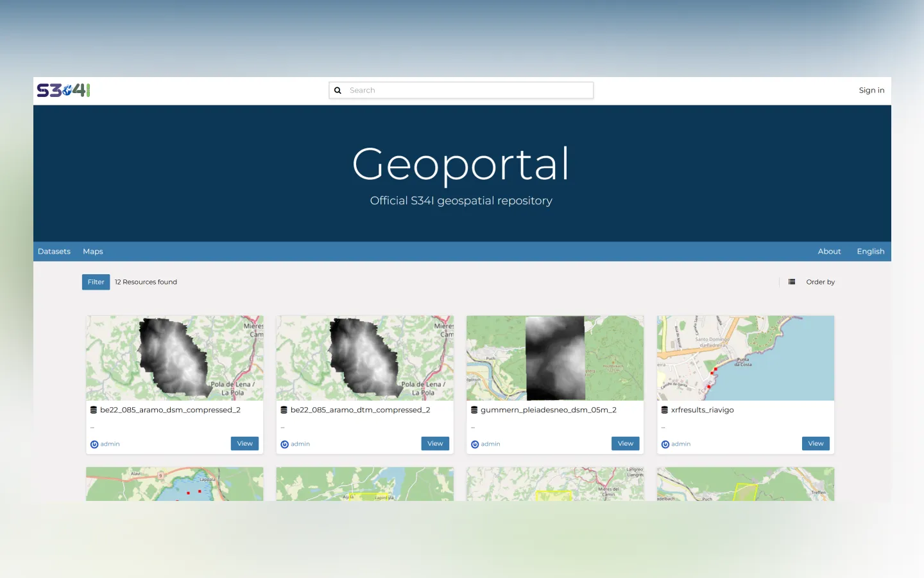This screenshot has height=578, width=924.
Task: Click the Sign in link
Action: pos(871,91)
